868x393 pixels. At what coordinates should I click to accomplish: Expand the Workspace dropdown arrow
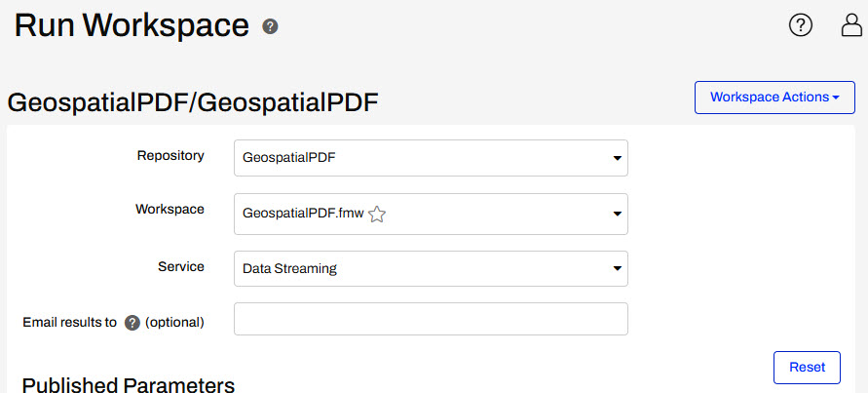tap(617, 214)
